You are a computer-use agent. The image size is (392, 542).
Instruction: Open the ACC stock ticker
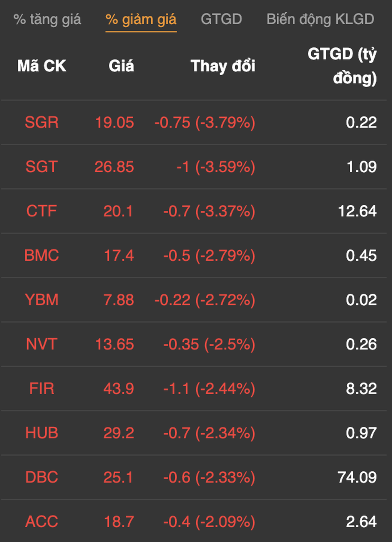42,522
